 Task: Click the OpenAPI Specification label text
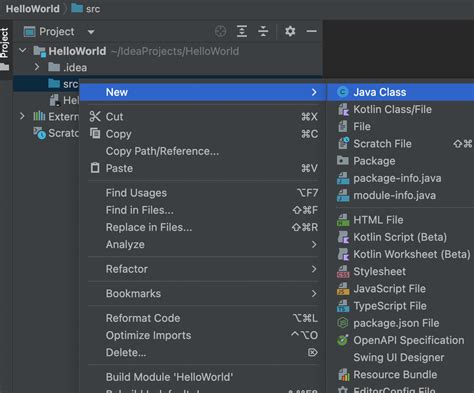(x=409, y=340)
